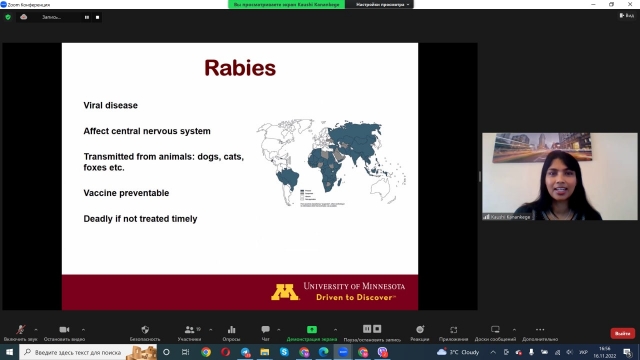The image size is (640, 360).
Task: Click the green Share Screen icon
Action: tap(312, 329)
